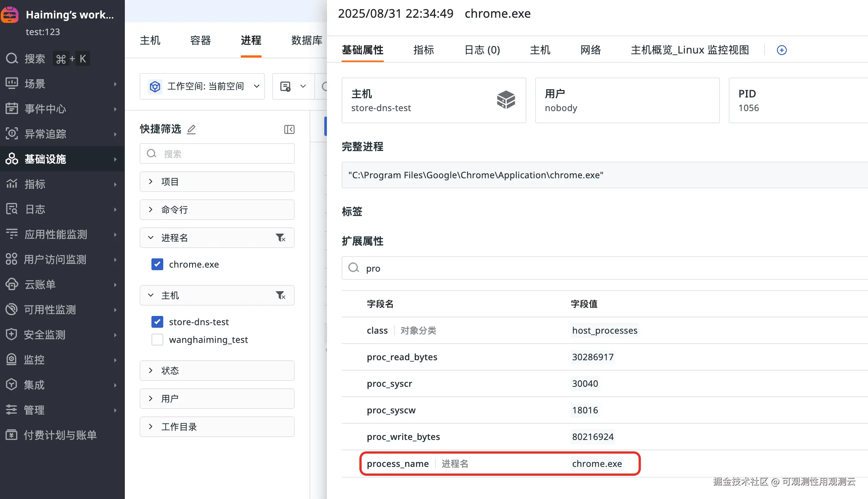This screenshot has height=499, width=868.
Task: Expand the 项目 filter group
Action: pyautogui.click(x=217, y=182)
